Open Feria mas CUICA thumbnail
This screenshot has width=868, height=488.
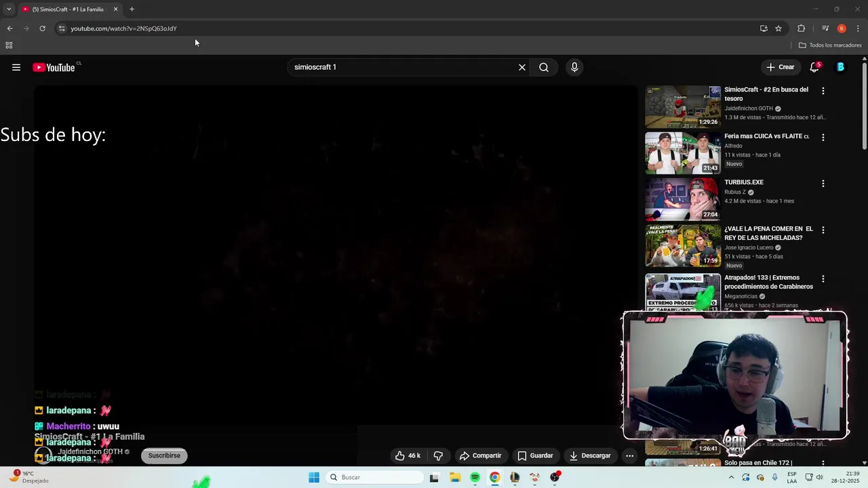pyautogui.click(x=683, y=153)
